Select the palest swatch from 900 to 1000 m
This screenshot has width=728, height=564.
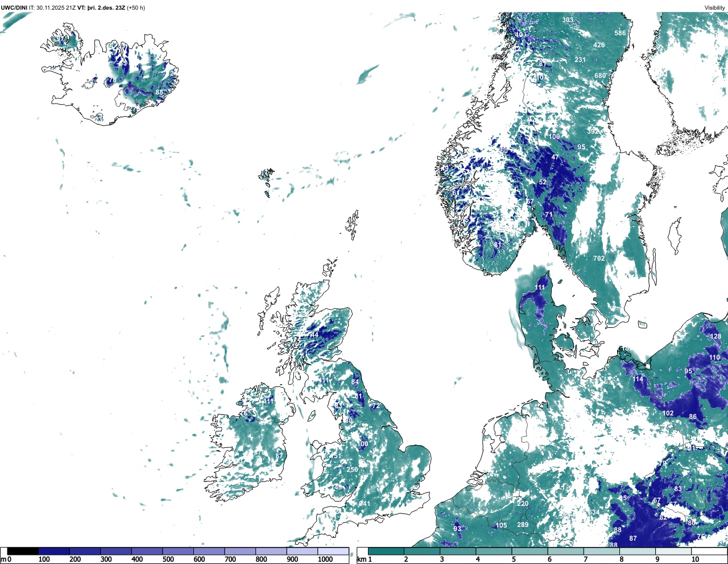(x=302, y=551)
